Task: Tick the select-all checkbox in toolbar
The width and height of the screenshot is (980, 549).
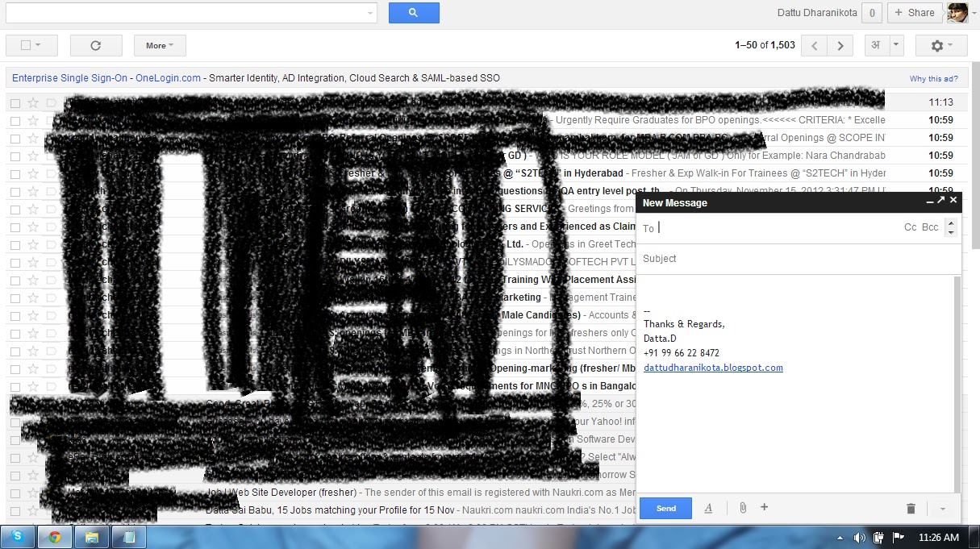Action: (26, 46)
